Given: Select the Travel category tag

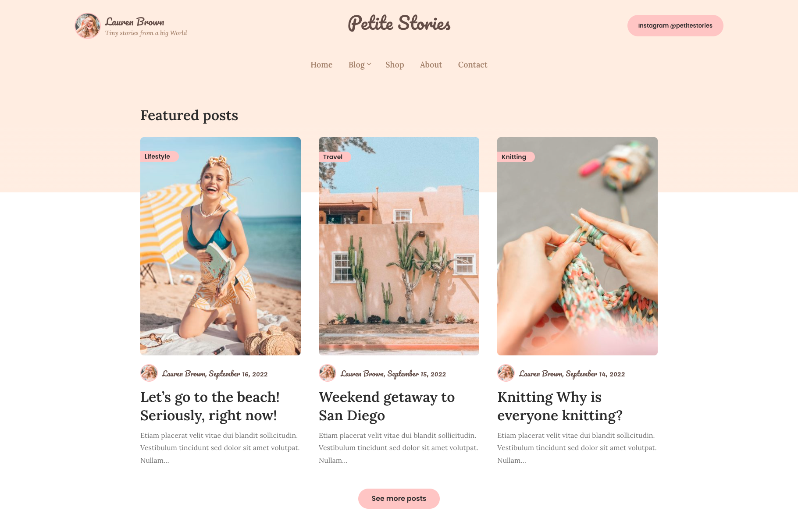Looking at the screenshot, I should (335, 157).
